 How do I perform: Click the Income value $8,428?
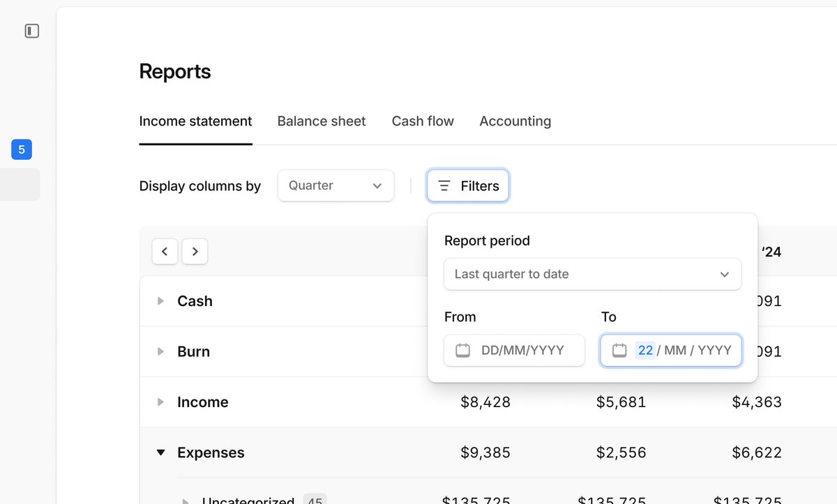(485, 402)
